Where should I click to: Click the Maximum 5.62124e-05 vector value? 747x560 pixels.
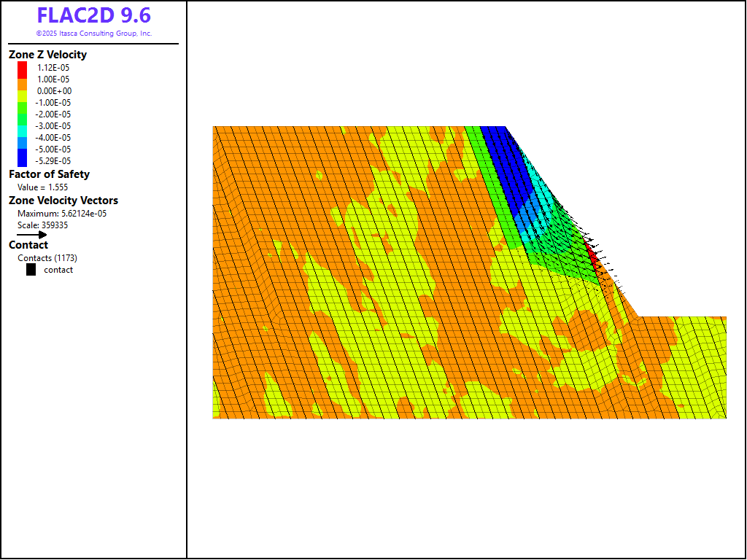(62, 214)
